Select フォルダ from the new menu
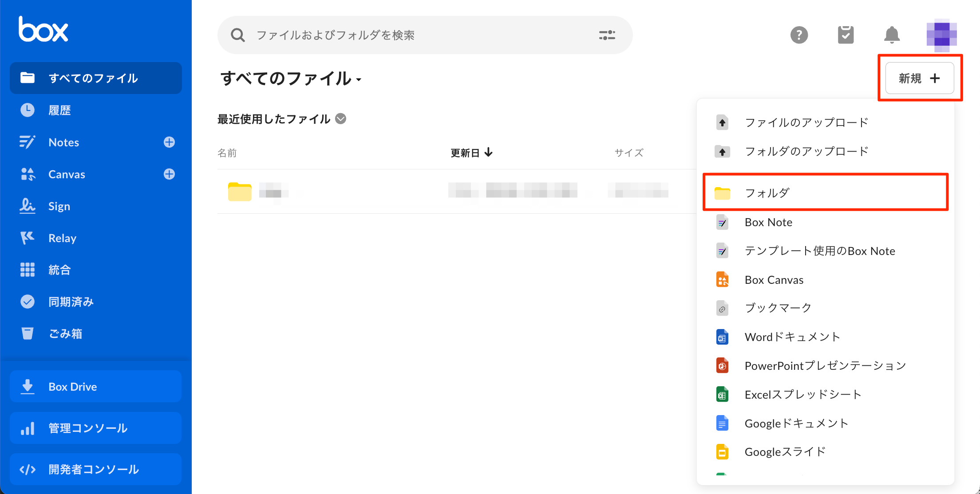The width and height of the screenshot is (980, 494). [767, 193]
